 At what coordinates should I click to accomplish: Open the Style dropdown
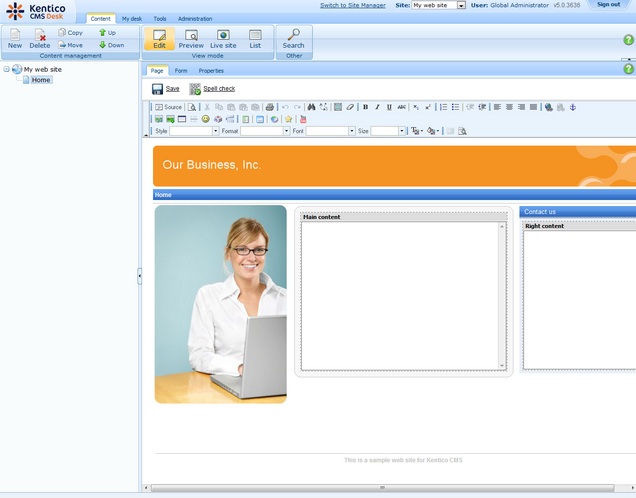point(213,131)
